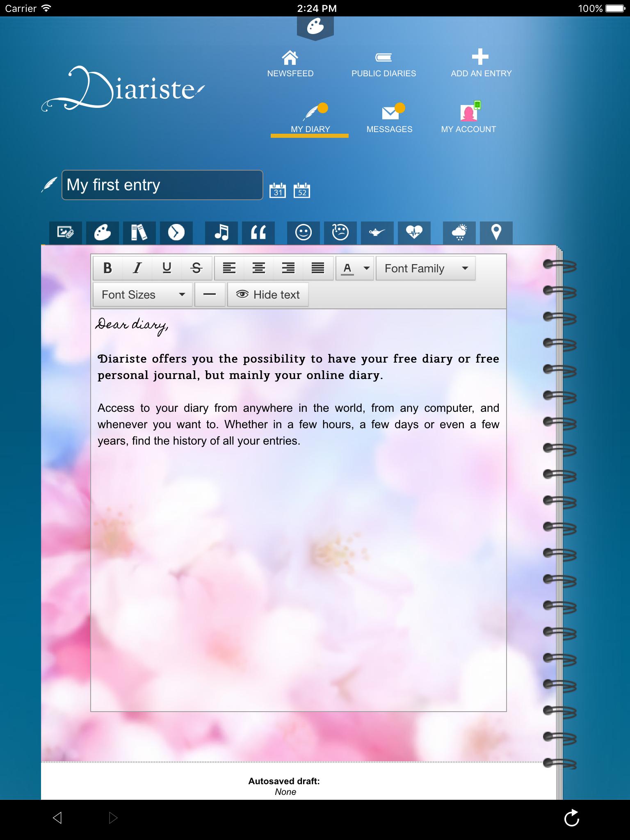
Task: Open the books icon
Action: (x=139, y=233)
